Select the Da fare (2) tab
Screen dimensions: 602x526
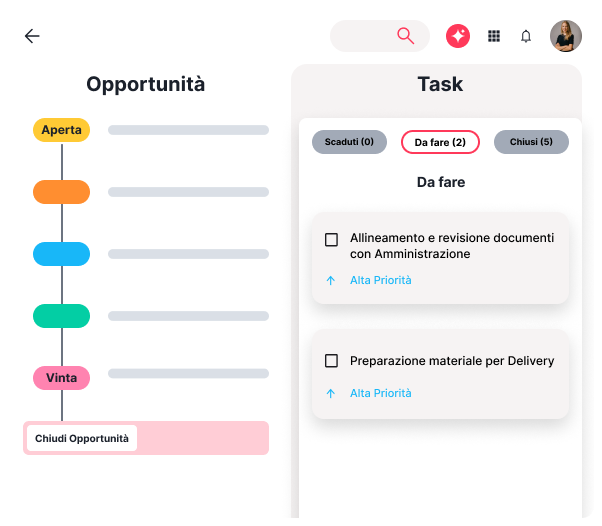coord(440,142)
